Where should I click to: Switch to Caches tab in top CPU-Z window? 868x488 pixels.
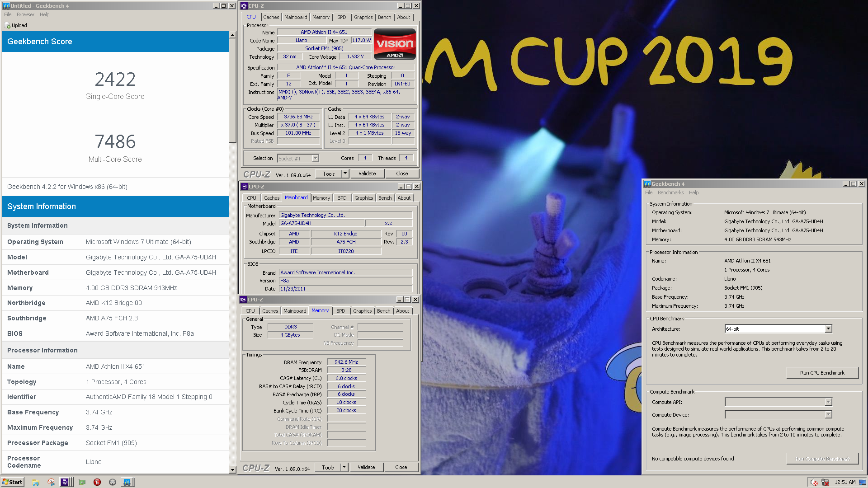[x=271, y=17]
